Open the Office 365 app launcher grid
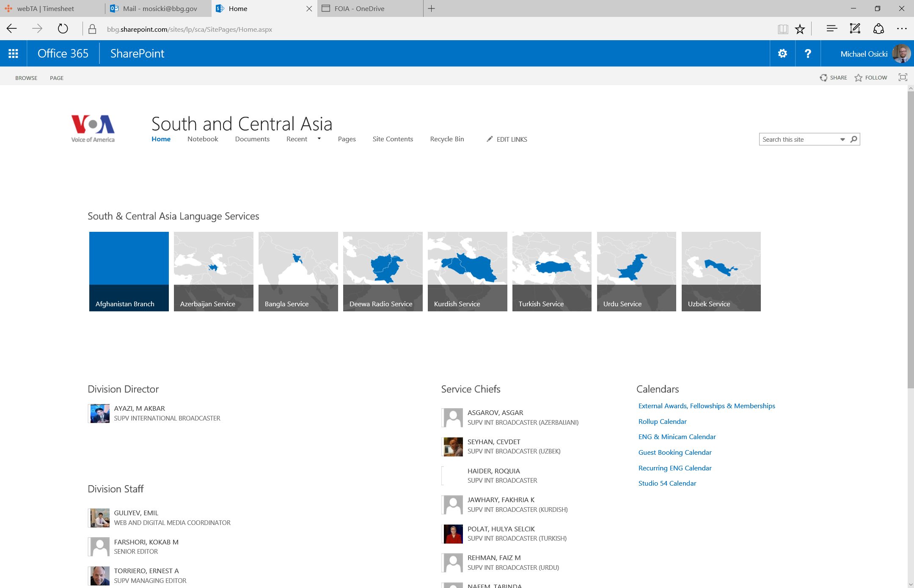This screenshot has height=588, width=914. (x=13, y=53)
